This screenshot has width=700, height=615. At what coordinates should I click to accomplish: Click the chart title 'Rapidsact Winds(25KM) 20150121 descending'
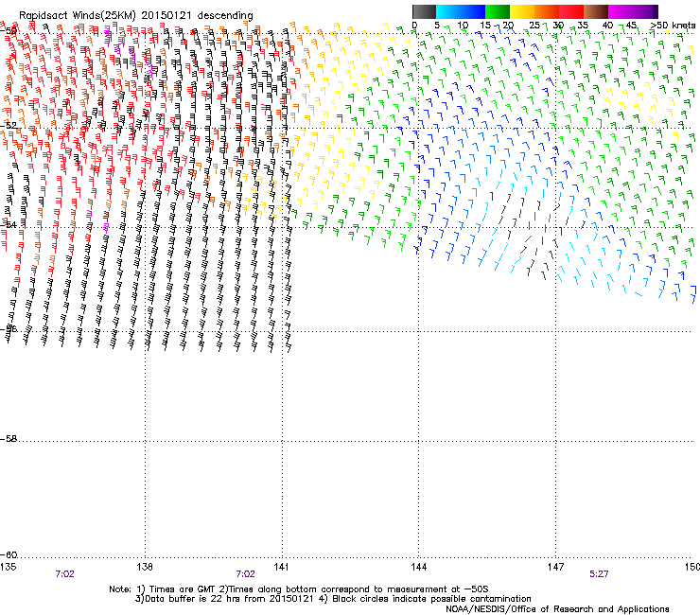coord(135,16)
